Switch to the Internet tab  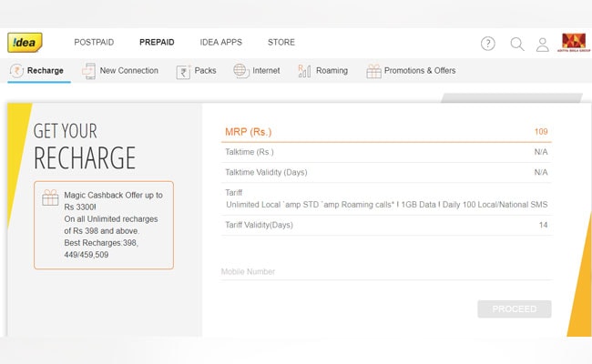[257, 71]
